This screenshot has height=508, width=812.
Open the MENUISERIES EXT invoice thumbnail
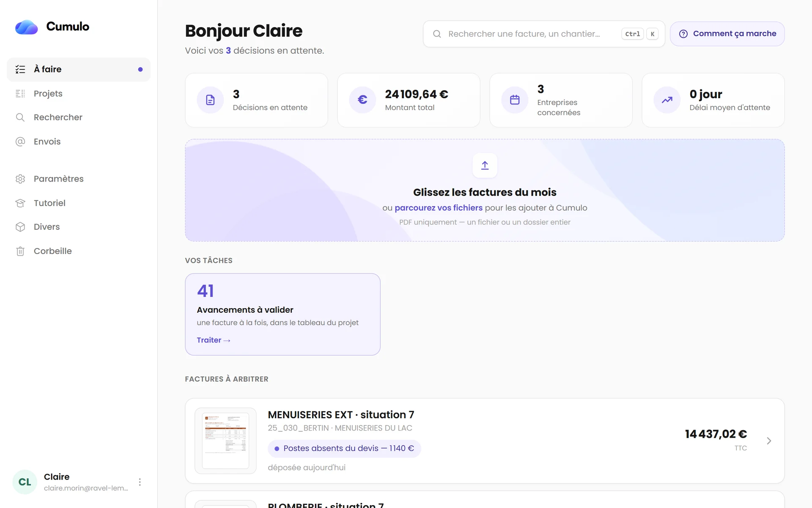pyautogui.click(x=225, y=441)
